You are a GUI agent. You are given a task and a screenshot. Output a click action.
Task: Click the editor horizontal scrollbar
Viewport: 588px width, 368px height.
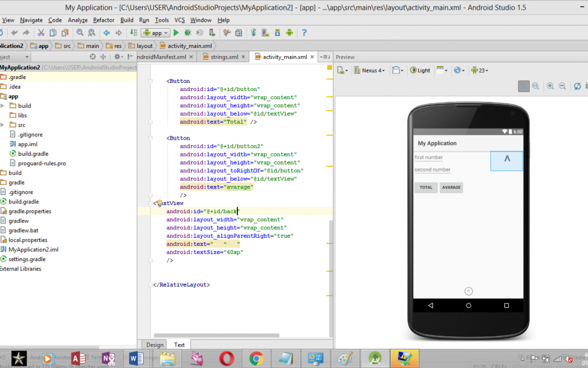click(x=216, y=336)
